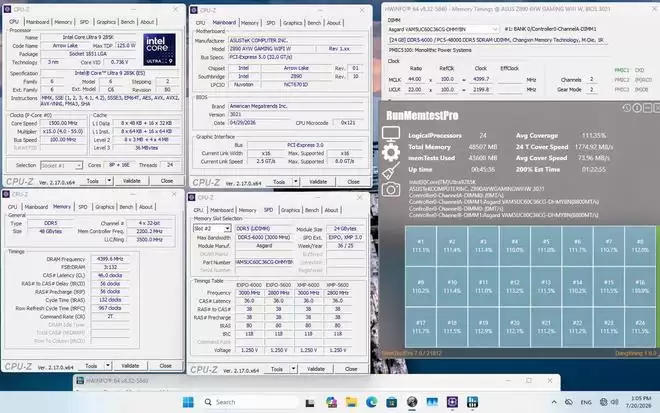Click the Code Name field Arrow Lake
Image resolution: width=660 pixels, height=413 pixels.
click(65, 45)
